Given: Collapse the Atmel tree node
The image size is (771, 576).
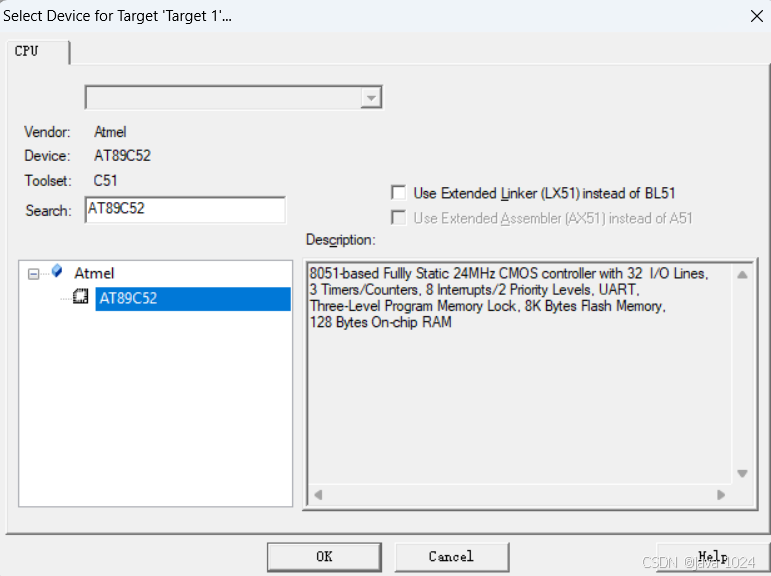Looking at the screenshot, I should [x=33, y=274].
